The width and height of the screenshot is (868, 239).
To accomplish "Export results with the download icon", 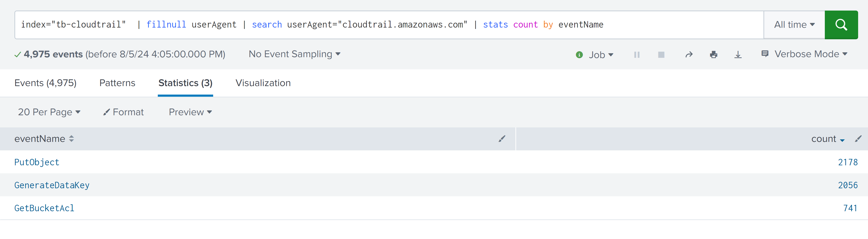I will [738, 55].
